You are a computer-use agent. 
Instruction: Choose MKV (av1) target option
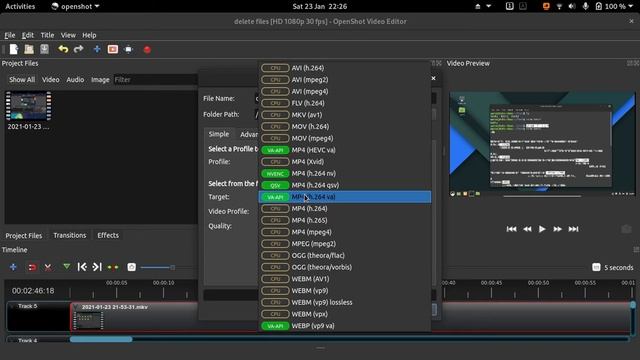tap(345, 115)
